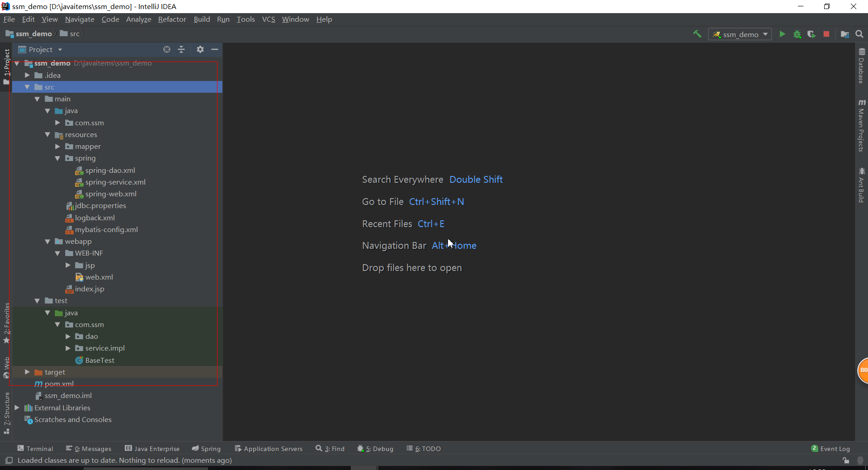868x470 pixels.
Task: Click Collapse All icon in Project panel
Action: [181, 49]
